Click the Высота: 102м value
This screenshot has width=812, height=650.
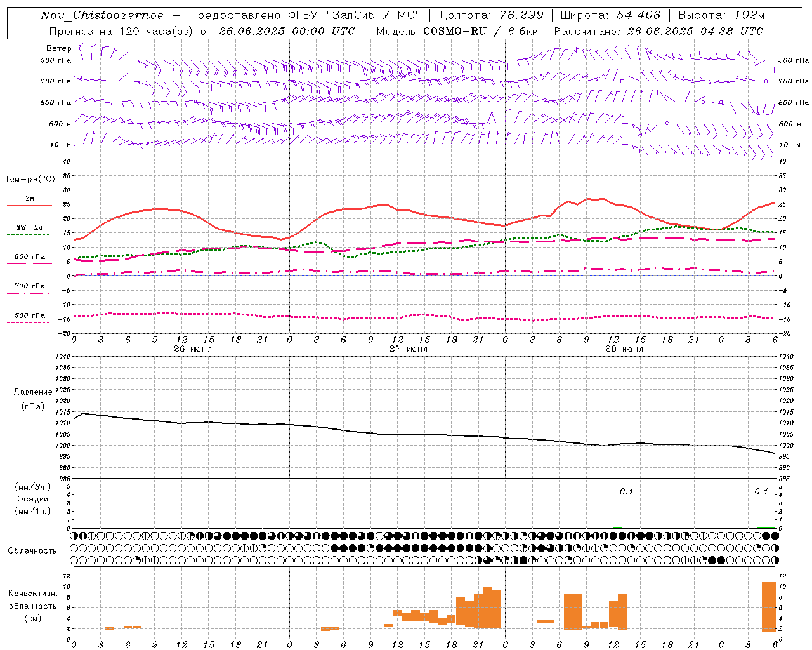(x=721, y=15)
